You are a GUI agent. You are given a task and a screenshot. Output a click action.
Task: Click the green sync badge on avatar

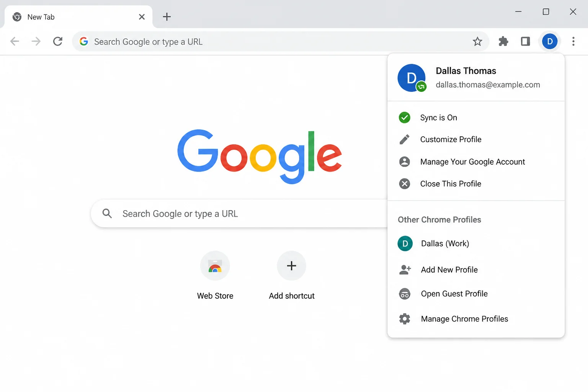tap(421, 87)
